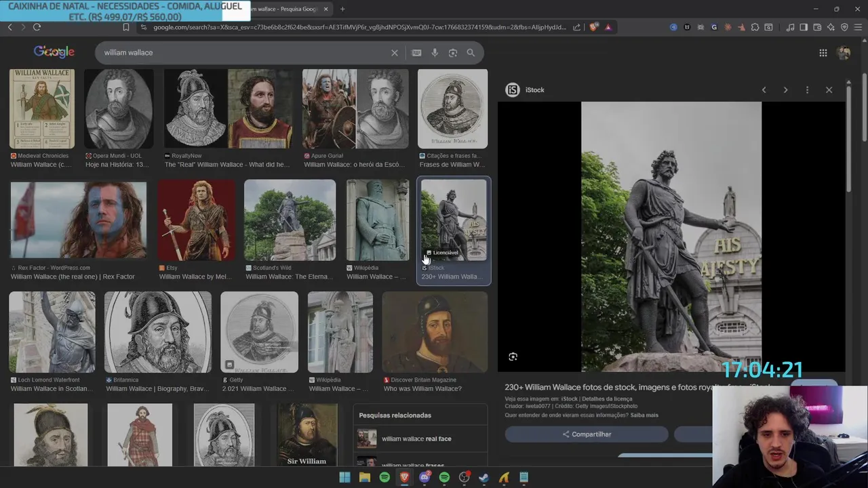Click the Lens icon on the preview image
This screenshot has height=488, width=868.
(513, 357)
